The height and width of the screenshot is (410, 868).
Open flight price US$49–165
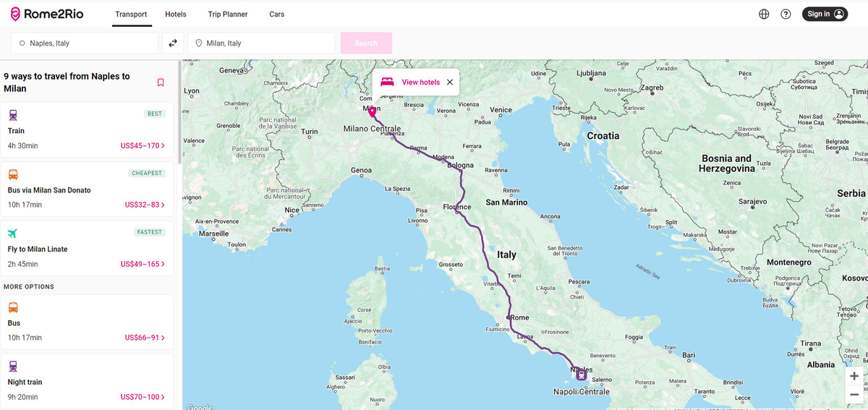pos(142,264)
